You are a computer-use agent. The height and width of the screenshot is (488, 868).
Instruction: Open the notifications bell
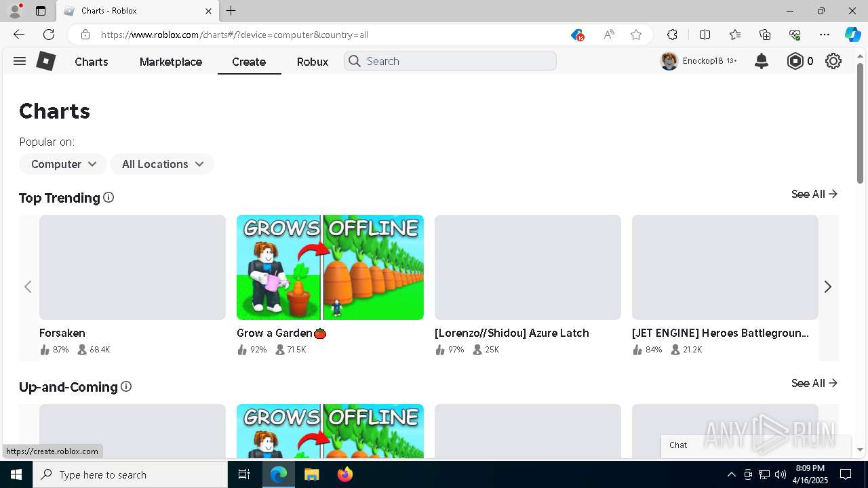coord(762,61)
